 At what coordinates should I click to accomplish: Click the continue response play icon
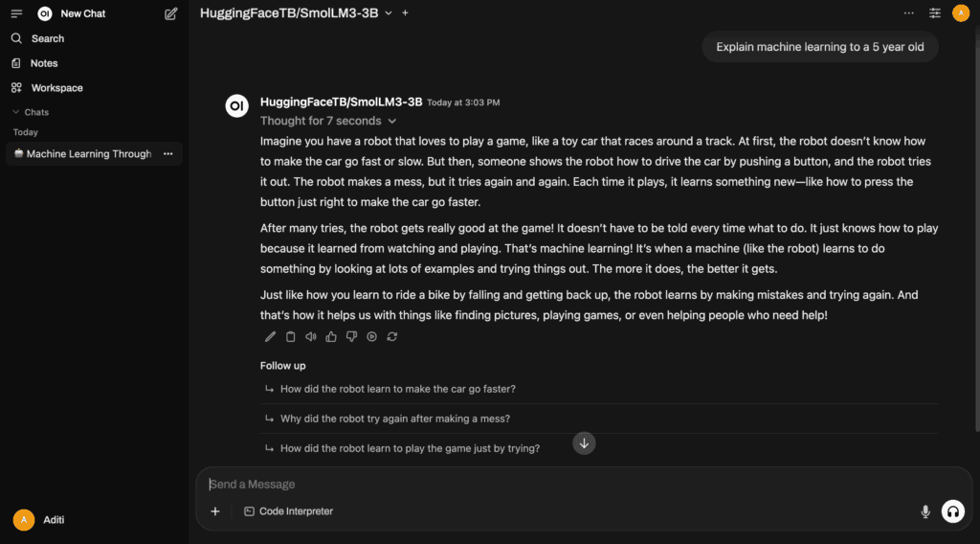[372, 336]
